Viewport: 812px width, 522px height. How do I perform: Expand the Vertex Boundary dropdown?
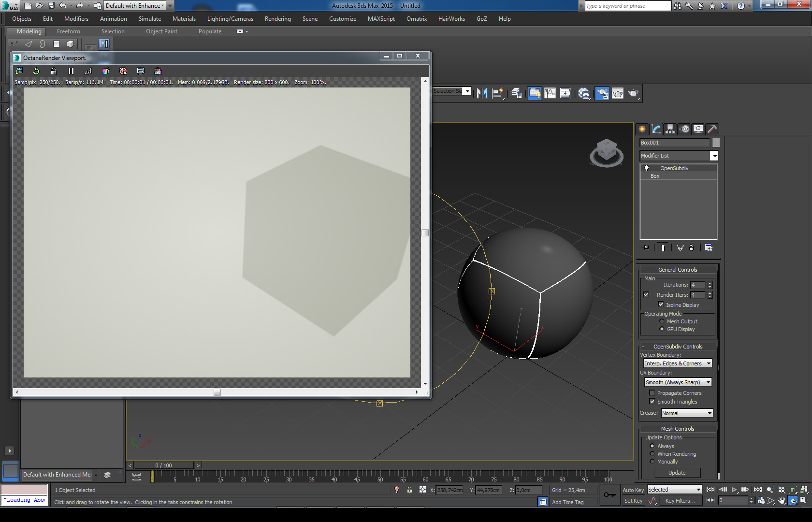[678, 363]
